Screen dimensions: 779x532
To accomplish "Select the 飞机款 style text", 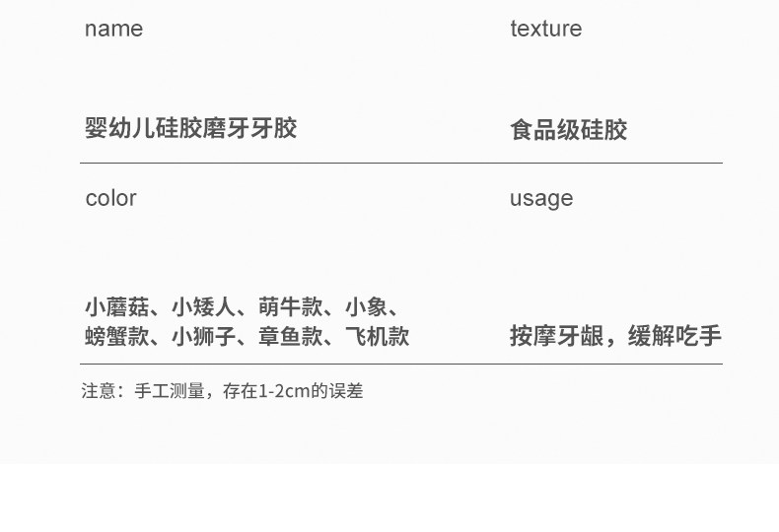I will pyautogui.click(x=377, y=337).
